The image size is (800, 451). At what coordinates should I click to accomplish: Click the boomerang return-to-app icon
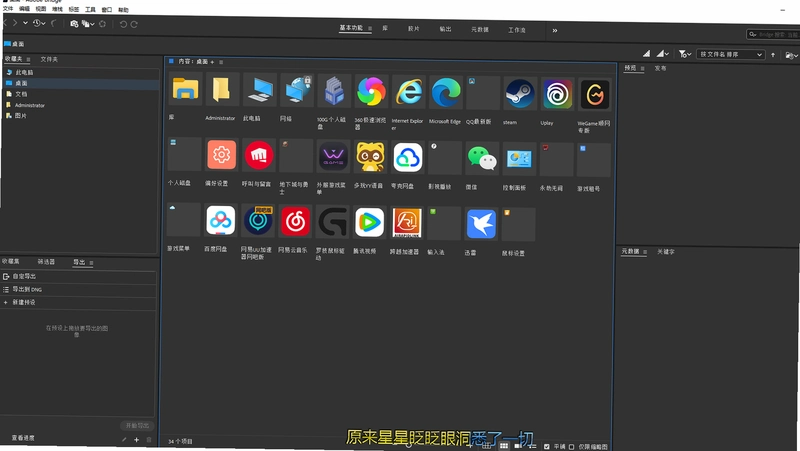click(x=54, y=23)
